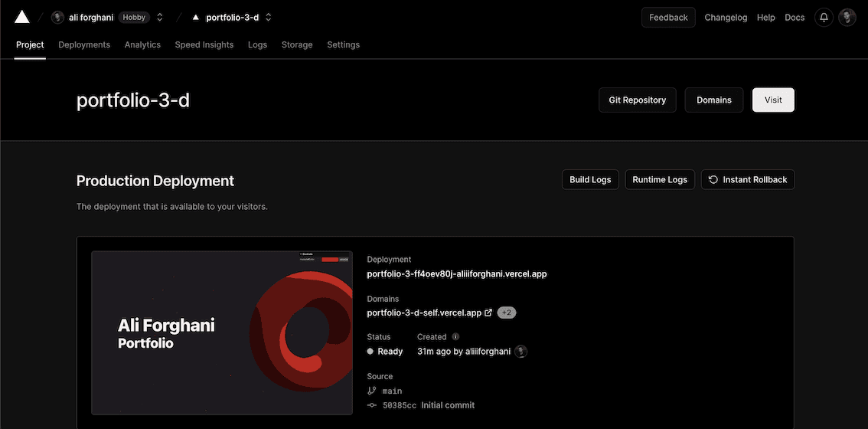
Task: Click the Vercel triangle logo
Action: (21, 17)
